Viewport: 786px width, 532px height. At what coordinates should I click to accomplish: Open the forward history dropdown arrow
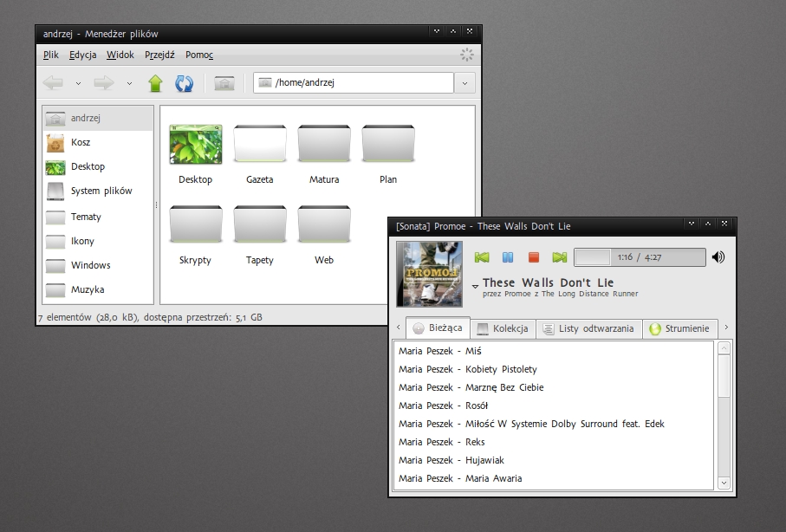click(x=129, y=83)
